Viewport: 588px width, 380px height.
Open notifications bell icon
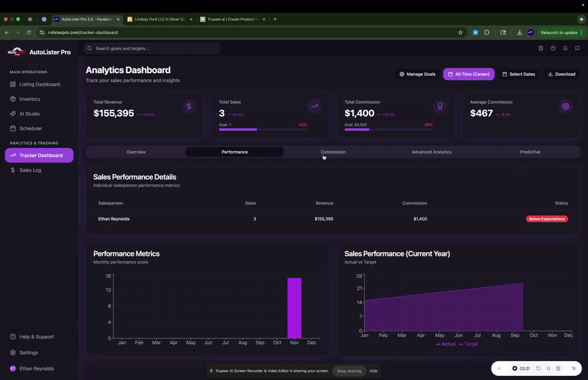(x=565, y=48)
